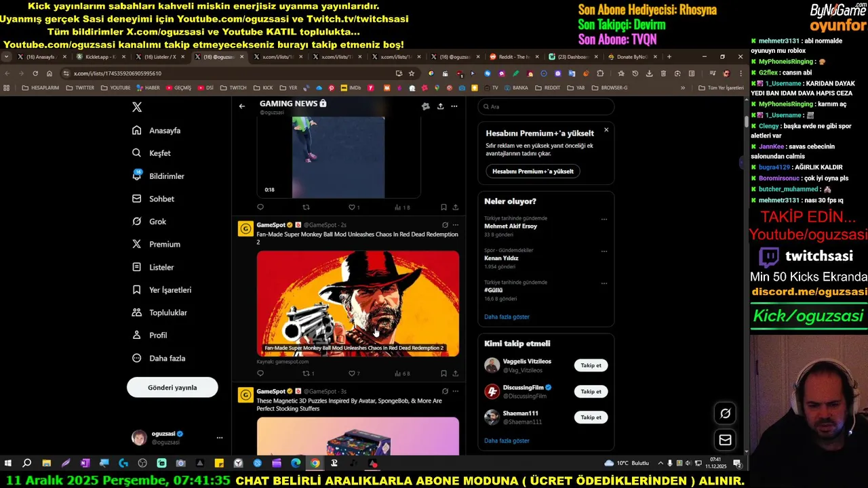Open Mehmet Akif Ersoy trend options
Image resolution: width=868 pixels, height=488 pixels.
[x=604, y=220]
